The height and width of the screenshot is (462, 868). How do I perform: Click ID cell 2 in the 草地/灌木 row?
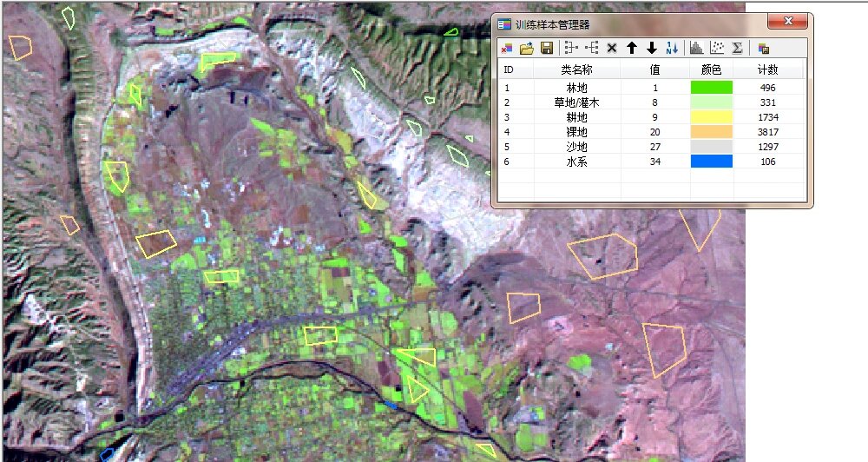coord(507,102)
